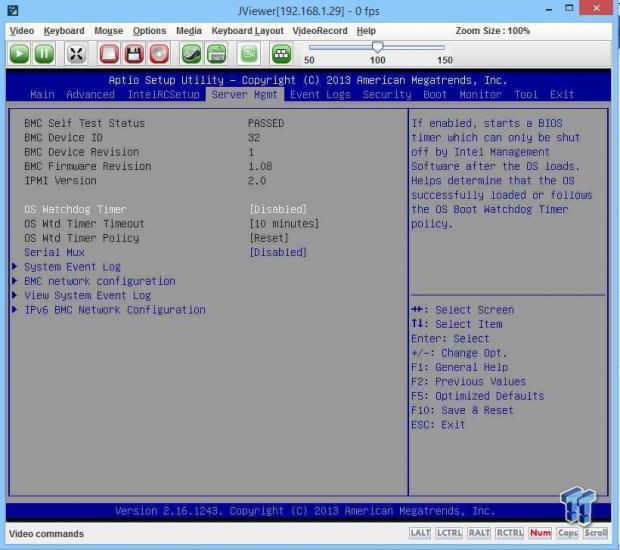Image resolution: width=620 pixels, height=550 pixels.
Task: Click the F5: Optimized Defaults hint
Action: (477, 396)
